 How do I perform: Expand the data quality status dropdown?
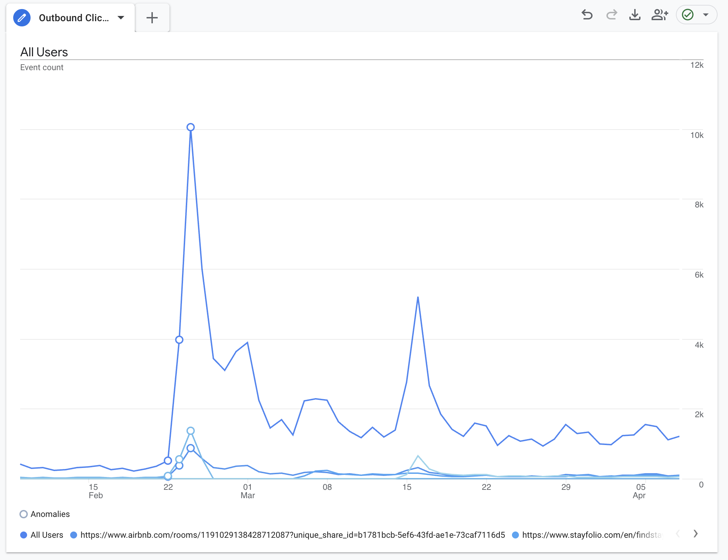click(706, 15)
